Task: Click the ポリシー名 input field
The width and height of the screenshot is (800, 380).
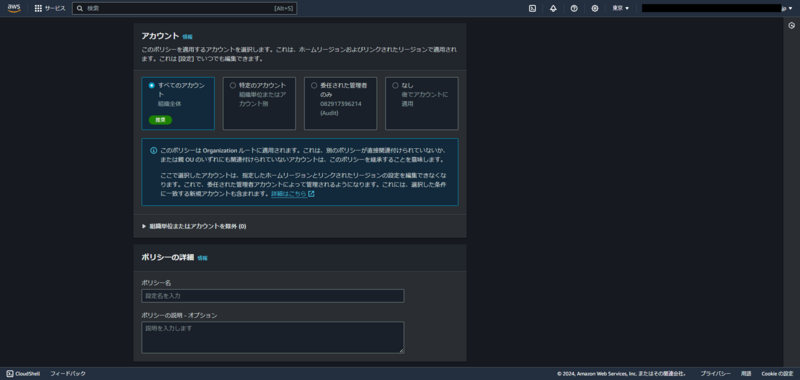Action: click(x=272, y=296)
